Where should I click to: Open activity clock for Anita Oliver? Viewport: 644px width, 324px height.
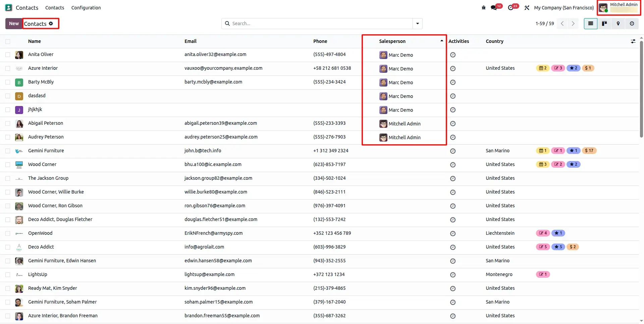pyautogui.click(x=453, y=55)
